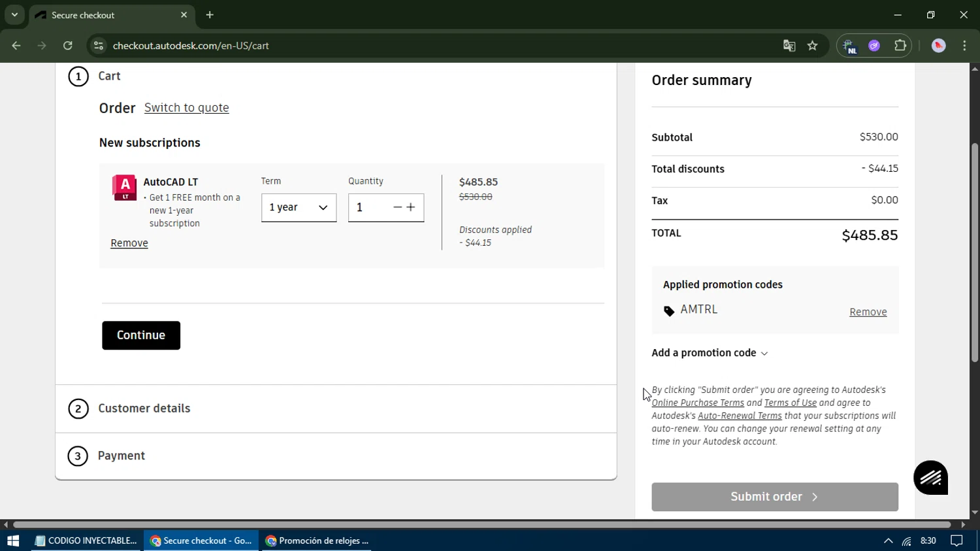Viewport: 980px width, 551px height.
Task: Remove the AMTRL promotion code
Action: [x=868, y=312]
